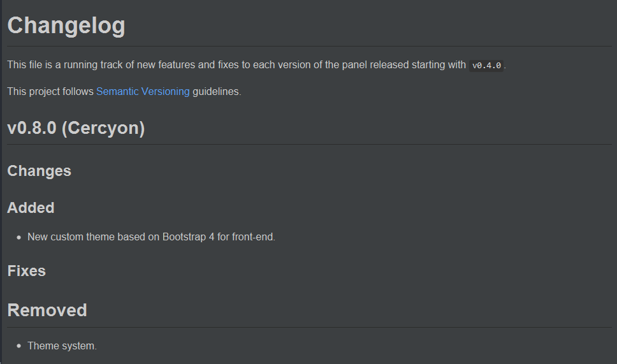The image size is (617, 364).
Task: Click the Changes section heading
Action: [39, 171]
